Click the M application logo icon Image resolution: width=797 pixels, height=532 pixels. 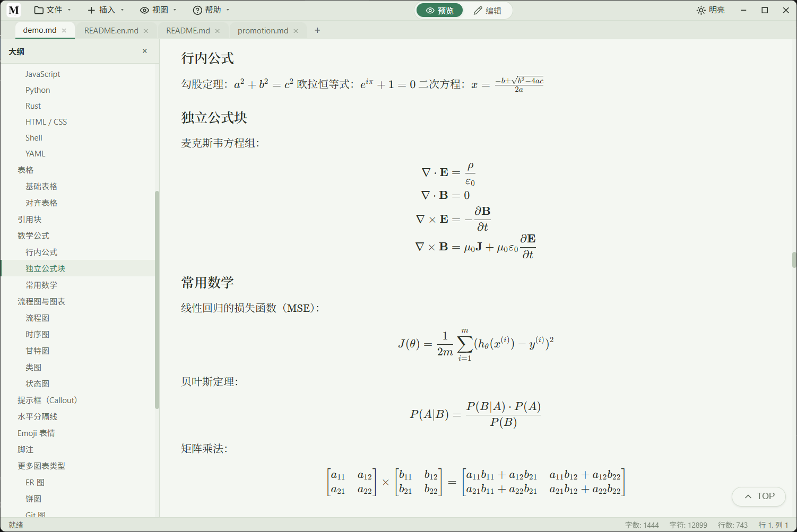click(14, 10)
